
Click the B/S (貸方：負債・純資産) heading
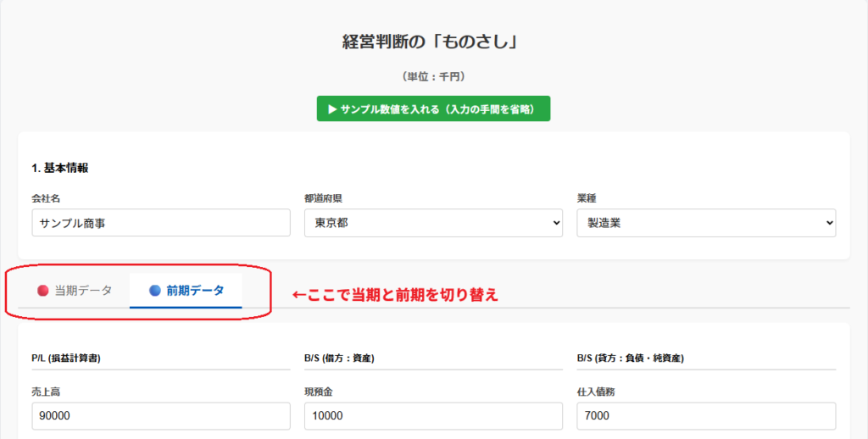coord(631,358)
